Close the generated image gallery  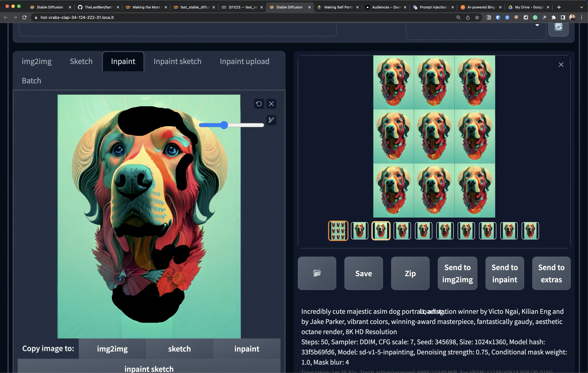click(561, 64)
